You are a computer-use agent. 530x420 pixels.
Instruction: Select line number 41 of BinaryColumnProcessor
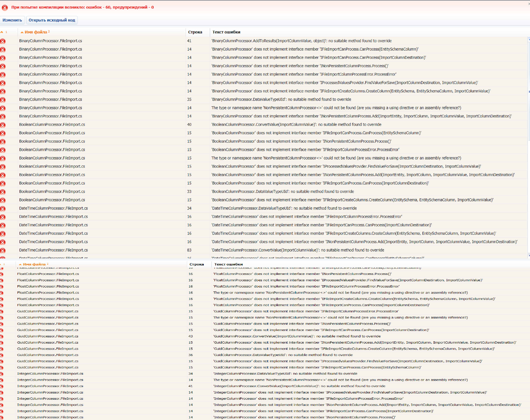point(189,41)
